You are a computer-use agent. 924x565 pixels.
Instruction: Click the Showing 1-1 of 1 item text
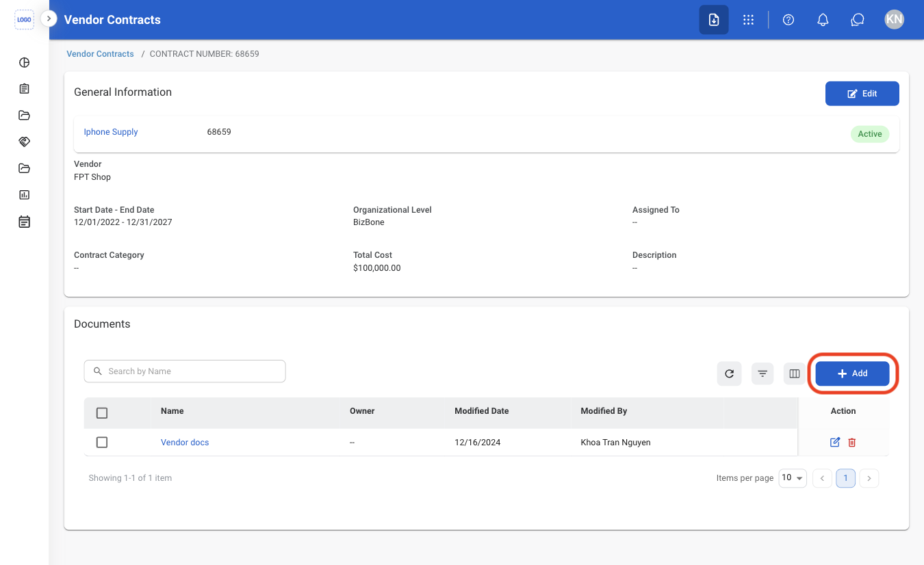130,478
